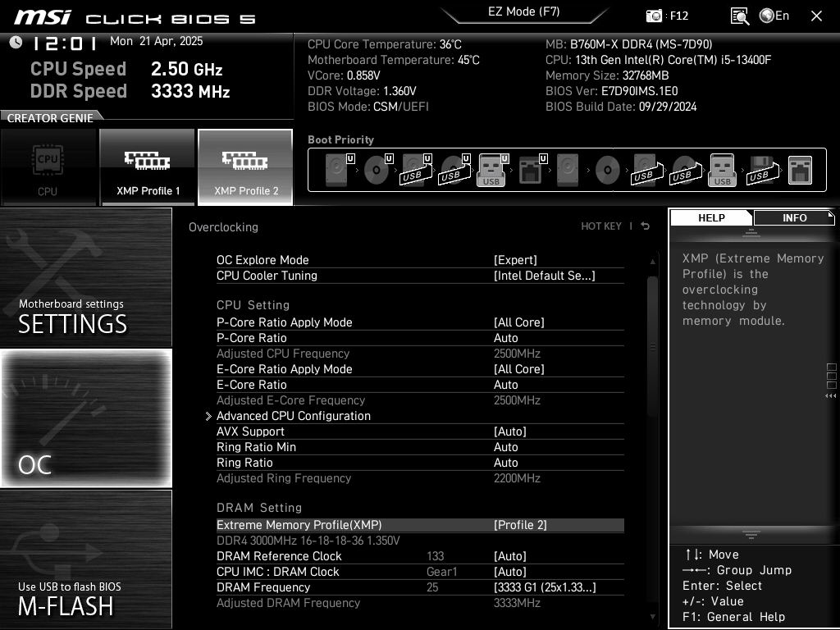Image resolution: width=840 pixels, height=630 pixels.
Task: Open the SETTINGS motherboard settings menu
Action: (85, 277)
